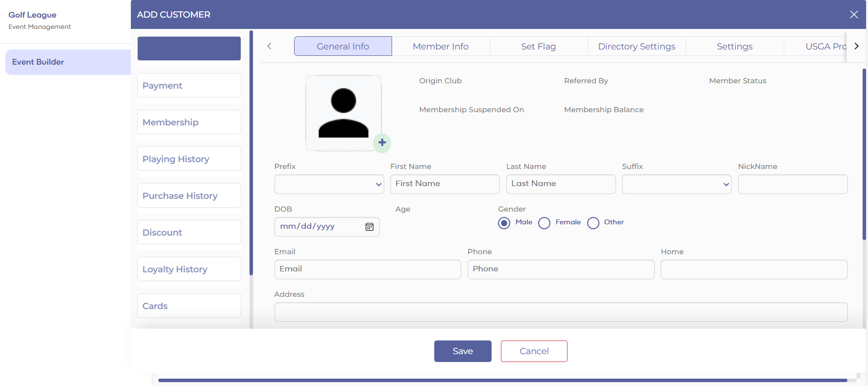Expand the Suffix dropdown
Image resolution: width=868 pixels, height=386 pixels.
point(676,184)
